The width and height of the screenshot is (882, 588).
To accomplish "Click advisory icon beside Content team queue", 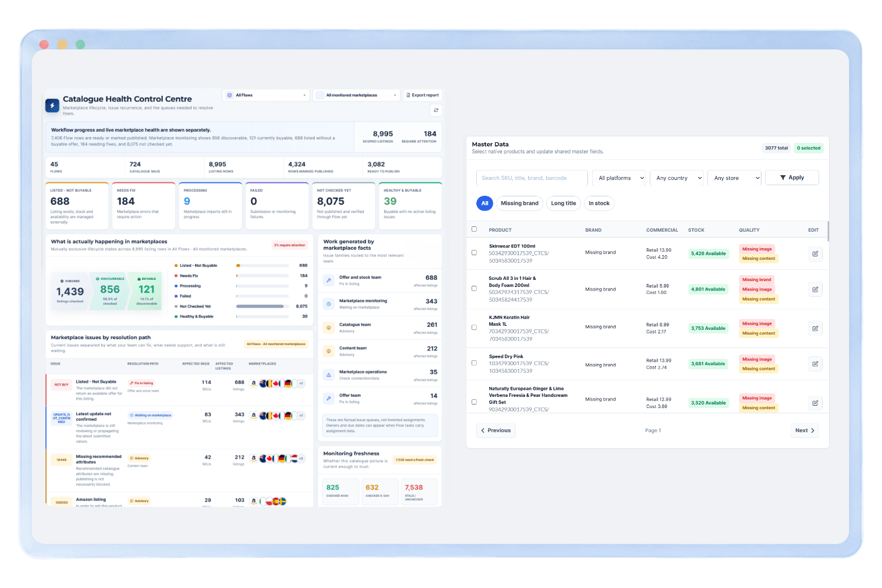I will point(329,351).
